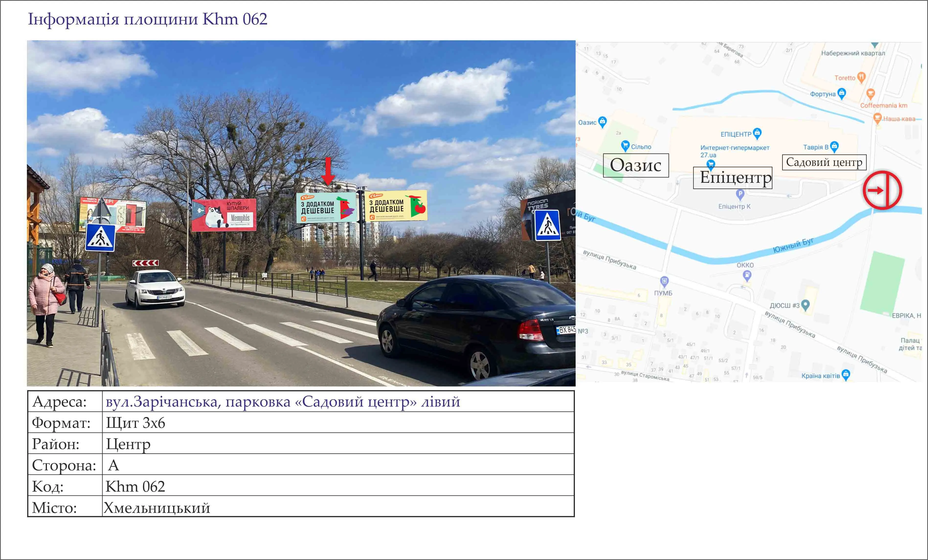Click the large Оазис label box

[636, 165]
